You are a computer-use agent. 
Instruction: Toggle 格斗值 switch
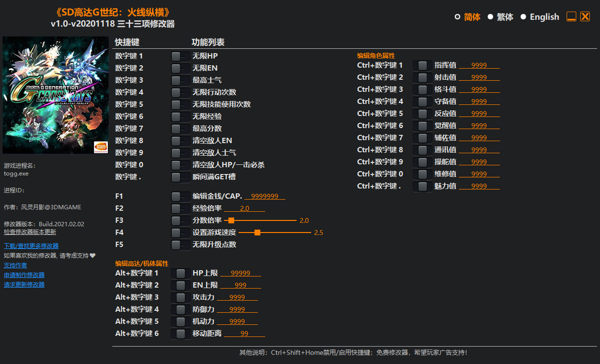point(422,89)
